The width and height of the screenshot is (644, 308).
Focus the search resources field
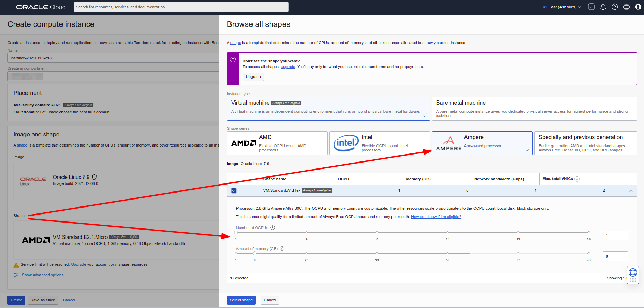pos(181,7)
